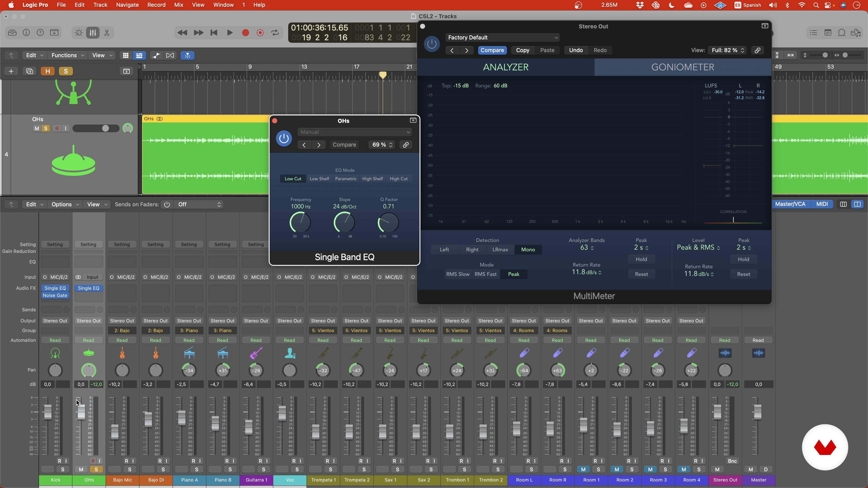Click EQ Frequency knob
868x488 pixels.
[300, 222]
